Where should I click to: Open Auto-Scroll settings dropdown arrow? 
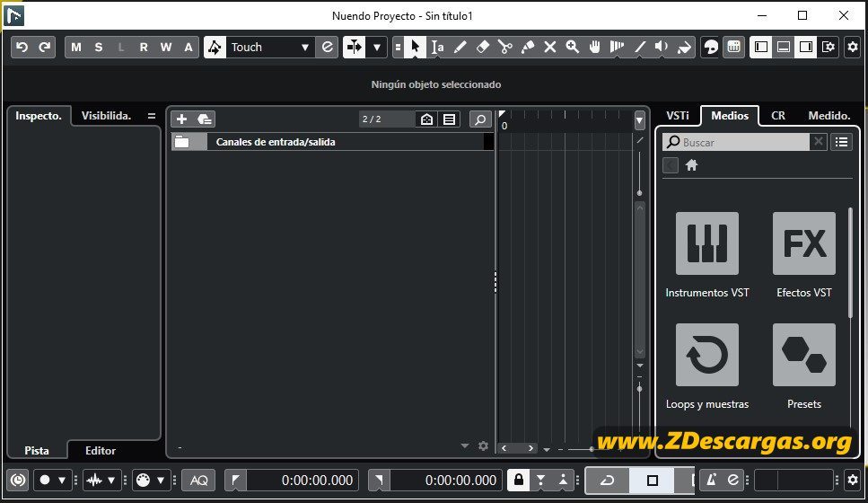(377, 47)
